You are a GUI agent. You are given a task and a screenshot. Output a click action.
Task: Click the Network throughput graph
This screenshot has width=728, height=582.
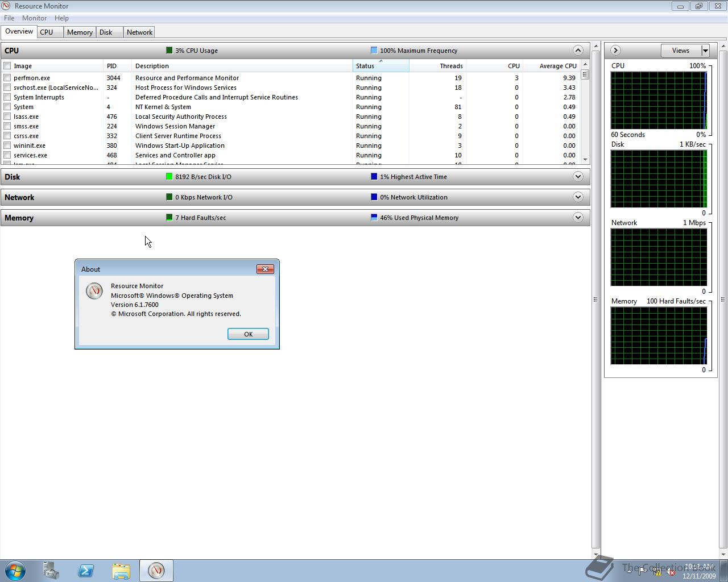click(x=659, y=257)
